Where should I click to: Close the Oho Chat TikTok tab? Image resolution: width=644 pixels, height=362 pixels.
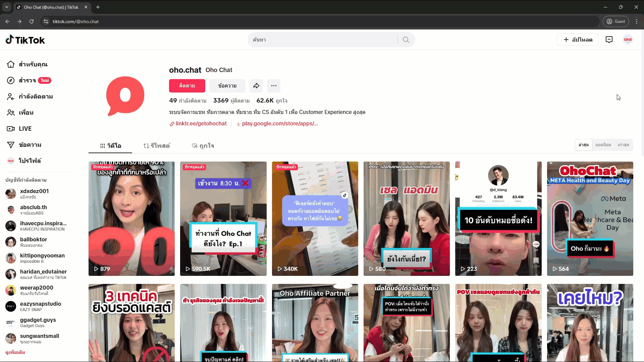[x=86, y=7]
